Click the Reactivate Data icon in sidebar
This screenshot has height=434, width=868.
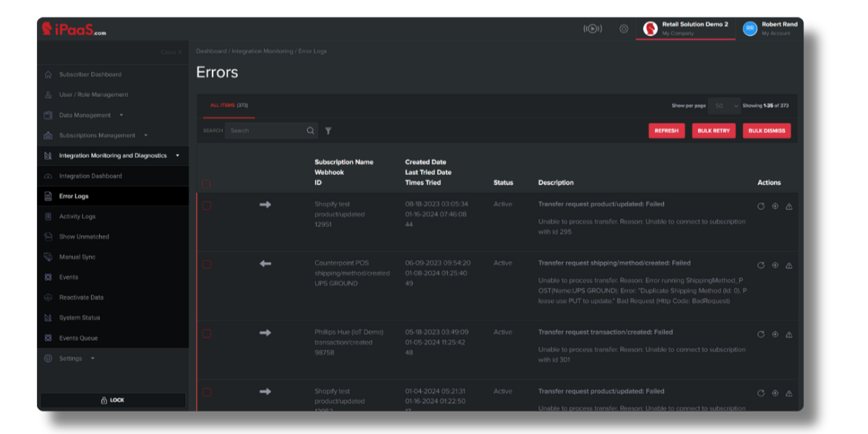48,297
